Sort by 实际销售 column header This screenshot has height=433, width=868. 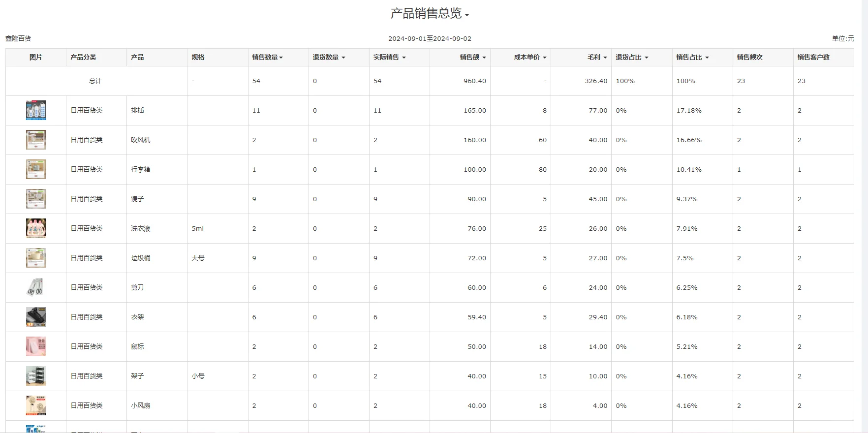tap(389, 57)
